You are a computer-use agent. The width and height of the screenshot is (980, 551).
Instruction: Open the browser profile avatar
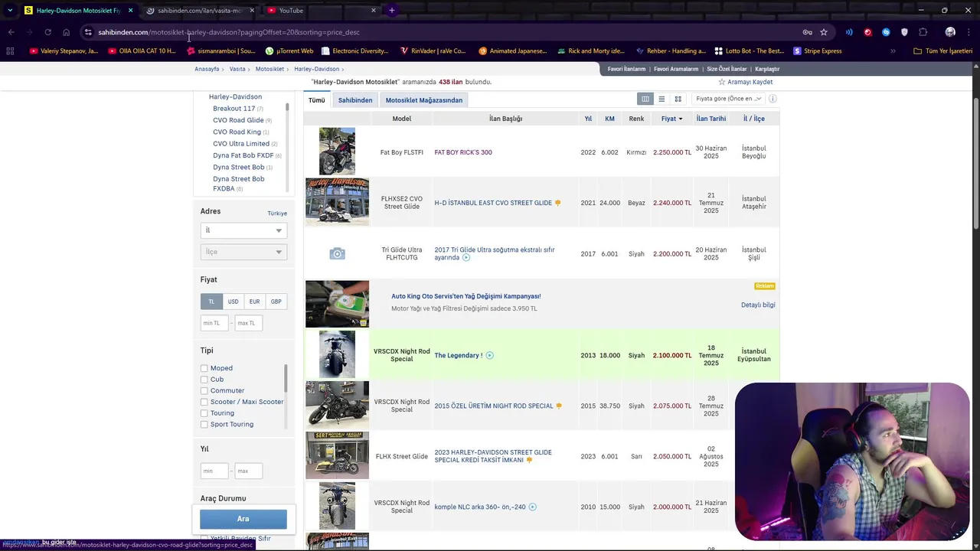point(950,32)
